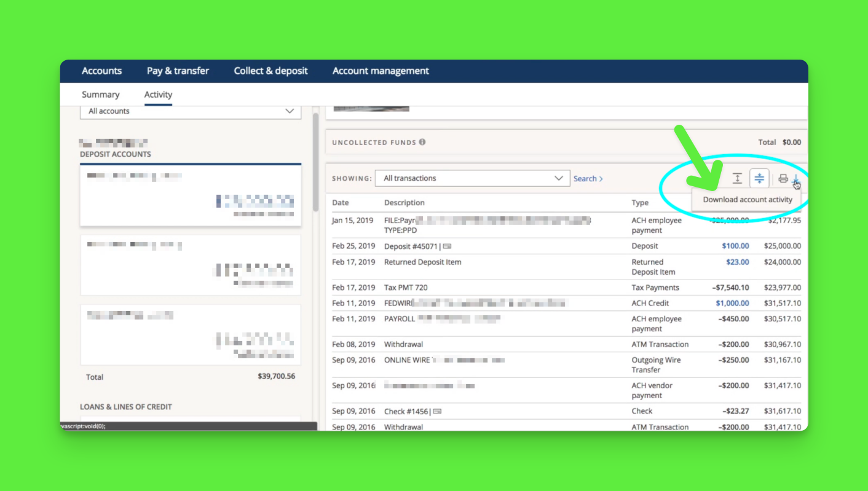Click the DEPOSIT ACCOUNTS heading

116,154
